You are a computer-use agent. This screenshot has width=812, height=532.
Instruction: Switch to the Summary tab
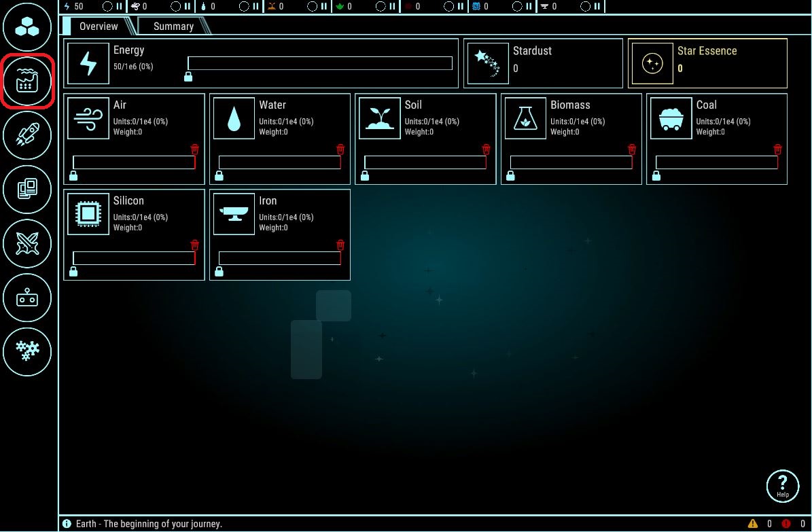[173, 26]
